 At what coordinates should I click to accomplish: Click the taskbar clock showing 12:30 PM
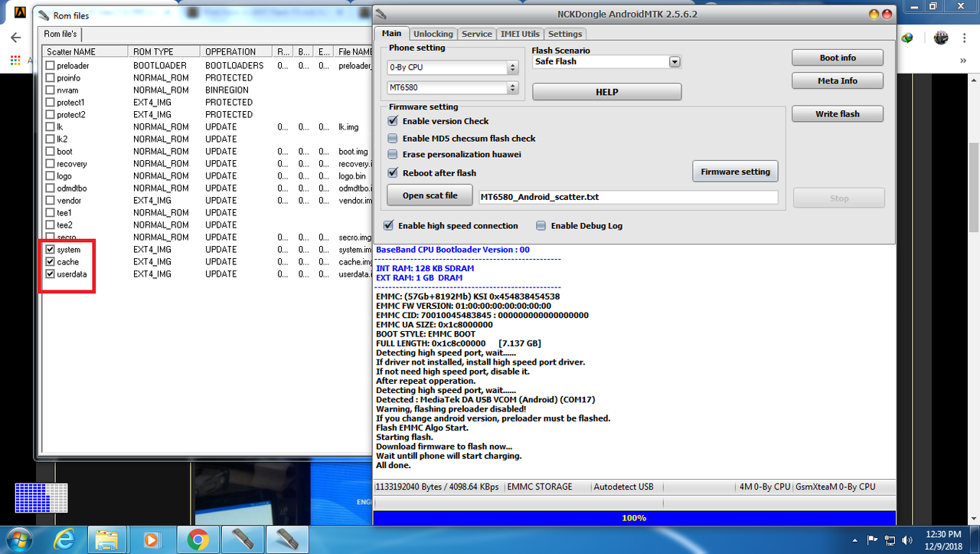pos(942,540)
